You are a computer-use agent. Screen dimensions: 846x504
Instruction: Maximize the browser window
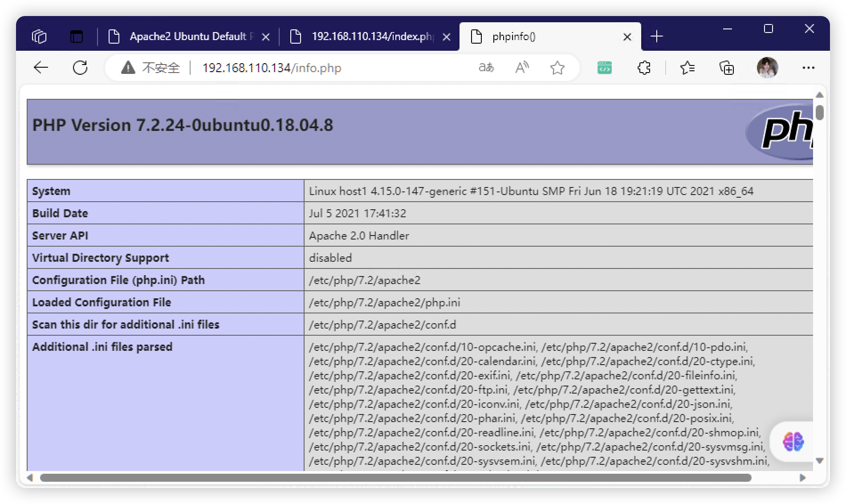768,29
